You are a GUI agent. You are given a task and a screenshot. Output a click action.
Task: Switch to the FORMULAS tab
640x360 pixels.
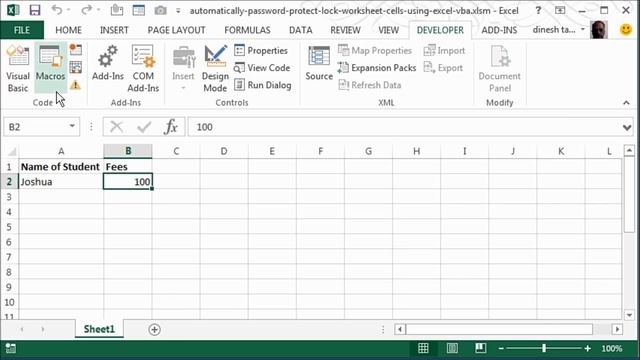pos(247,30)
